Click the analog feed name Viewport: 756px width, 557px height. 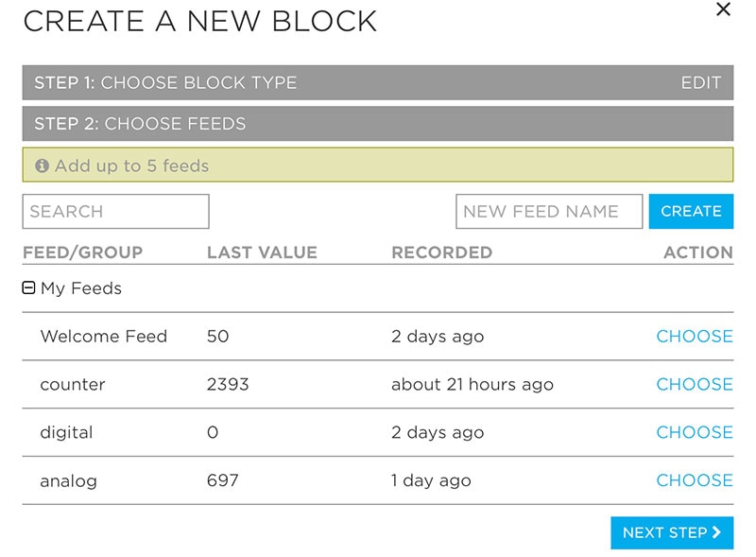[x=68, y=480]
